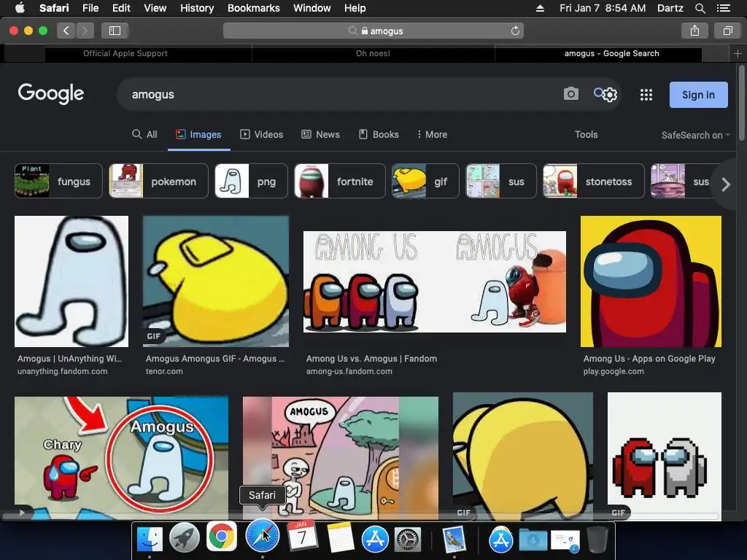Click the Google logo
This screenshot has height=560, width=747.
pyautogui.click(x=51, y=94)
